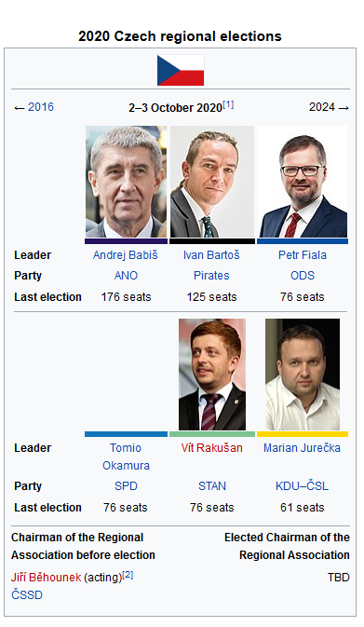The image size is (364, 627).
Task: Open the Tomio Okamura leader link
Action: [x=126, y=457]
